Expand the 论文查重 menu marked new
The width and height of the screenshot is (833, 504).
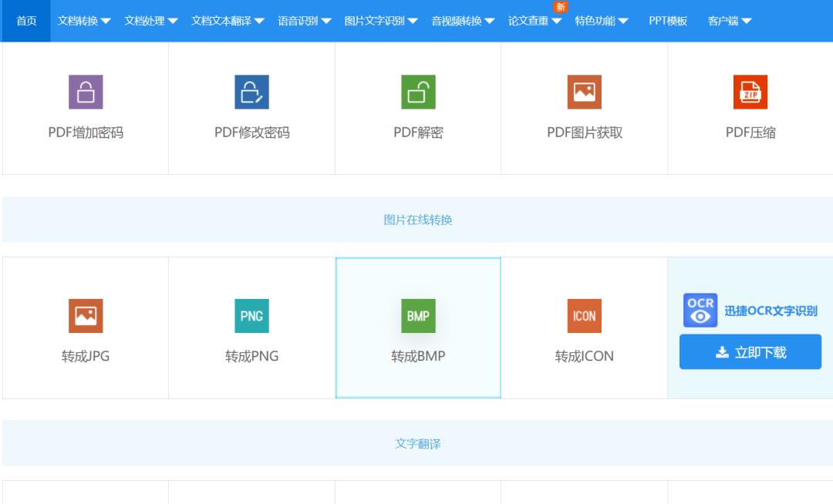coord(535,21)
